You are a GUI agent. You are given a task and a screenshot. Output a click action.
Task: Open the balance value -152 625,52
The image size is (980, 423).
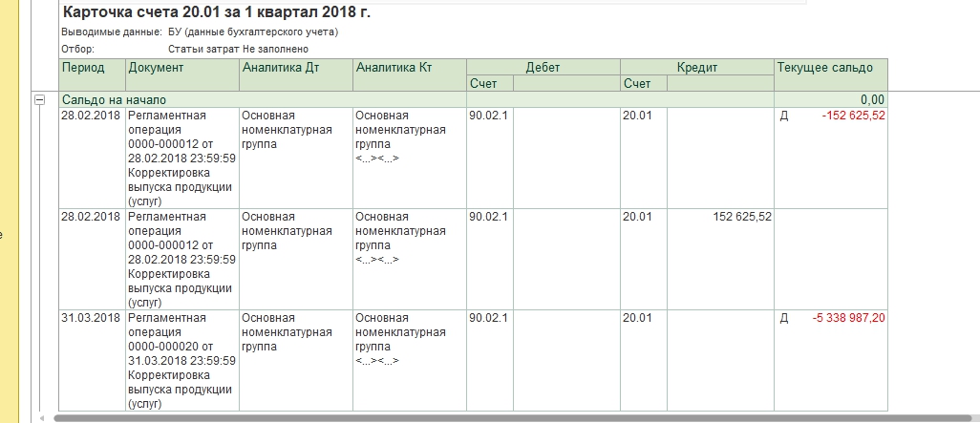(853, 116)
